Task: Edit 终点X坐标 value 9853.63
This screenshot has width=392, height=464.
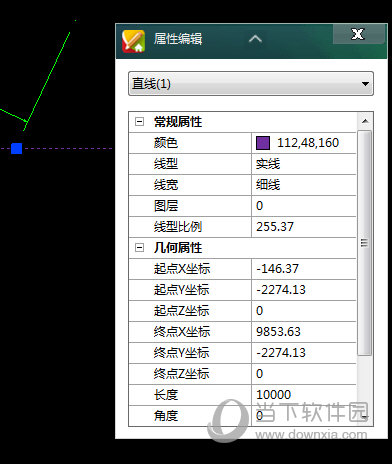Action: (x=304, y=332)
